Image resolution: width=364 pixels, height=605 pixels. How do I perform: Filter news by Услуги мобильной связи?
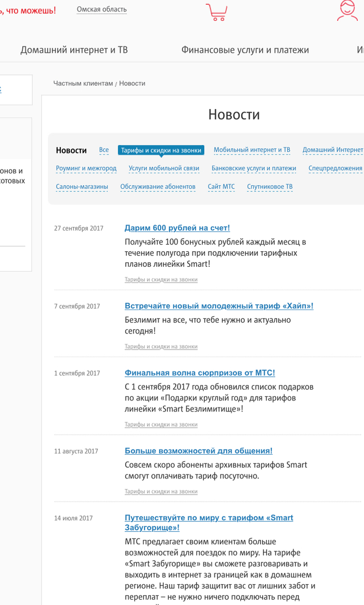click(x=164, y=168)
